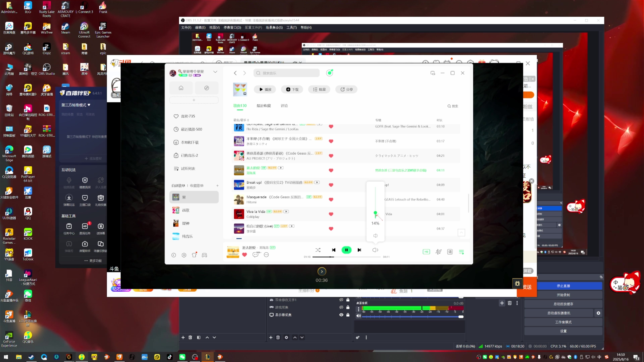Open the 最近收藏 tab
The height and width of the screenshot is (362, 644).
click(x=264, y=106)
